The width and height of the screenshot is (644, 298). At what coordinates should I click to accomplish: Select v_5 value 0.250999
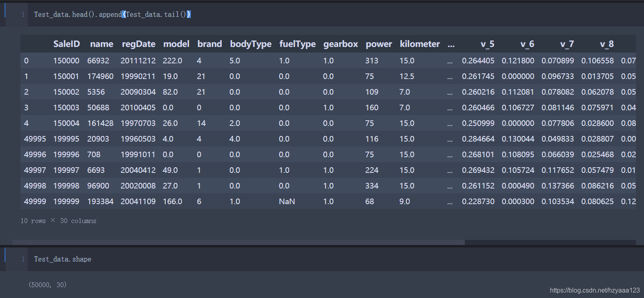click(478, 123)
